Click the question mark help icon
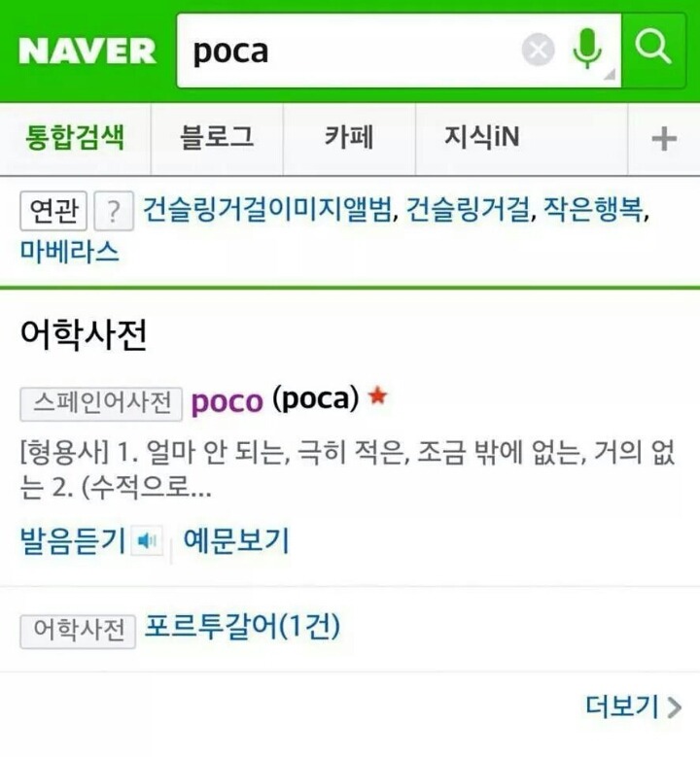 [114, 211]
